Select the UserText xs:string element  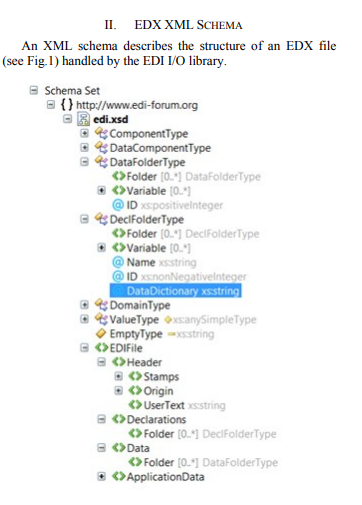click(x=177, y=405)
